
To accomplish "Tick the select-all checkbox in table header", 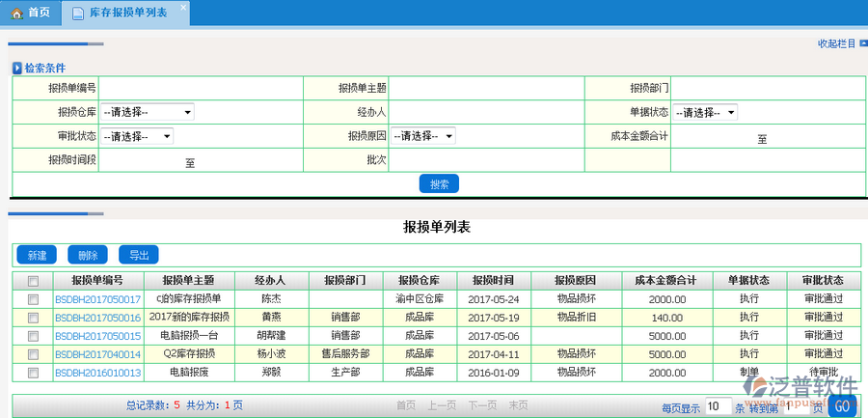I will pos(34,281).
